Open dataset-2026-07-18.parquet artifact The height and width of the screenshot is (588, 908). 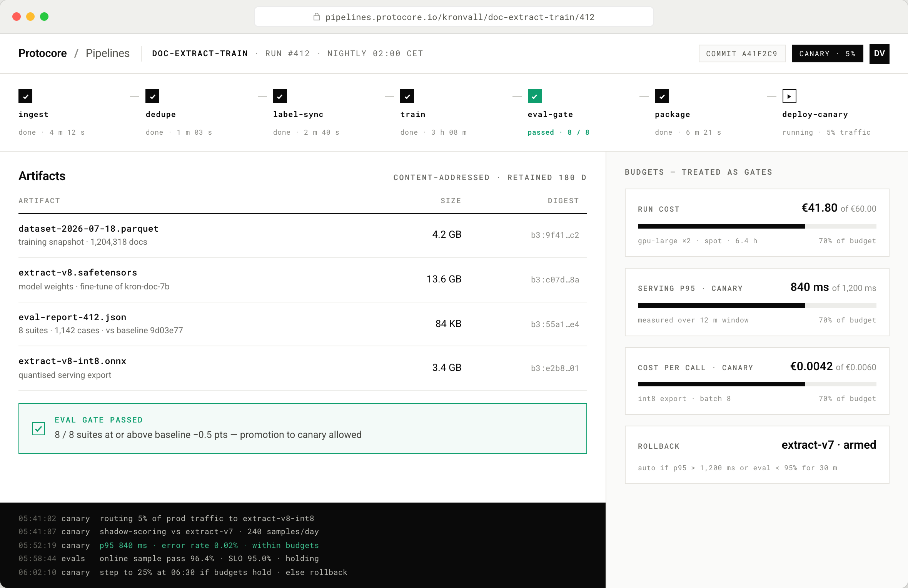(x=88, y=229)
